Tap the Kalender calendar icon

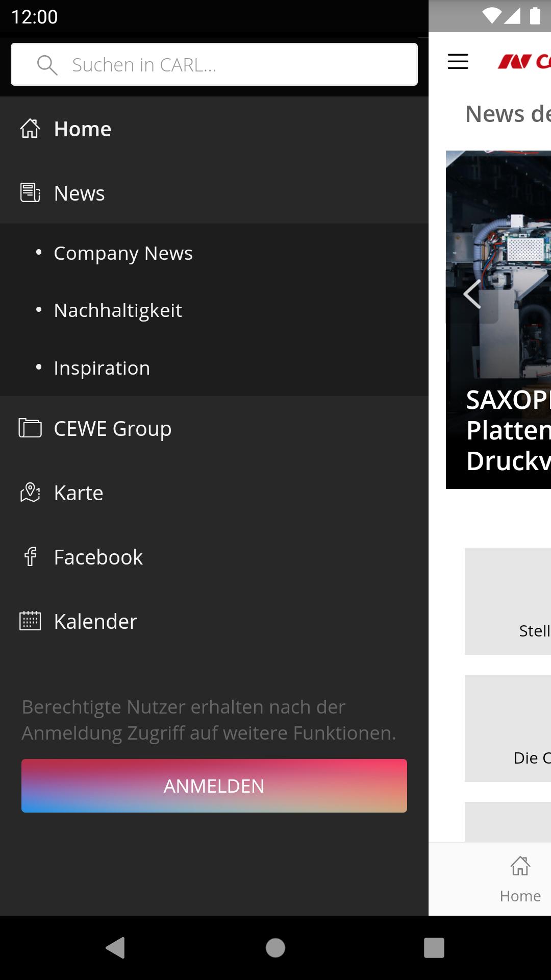(x=30, y=621)
